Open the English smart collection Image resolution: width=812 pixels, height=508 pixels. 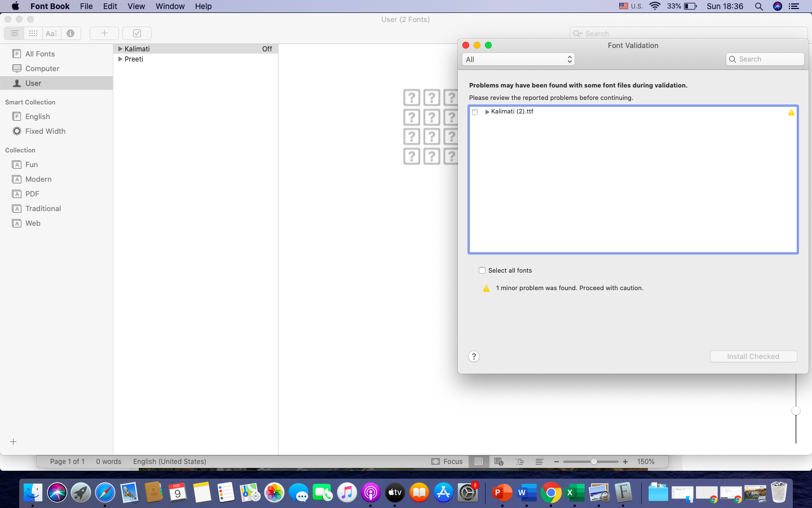click(x=56, y=116)
